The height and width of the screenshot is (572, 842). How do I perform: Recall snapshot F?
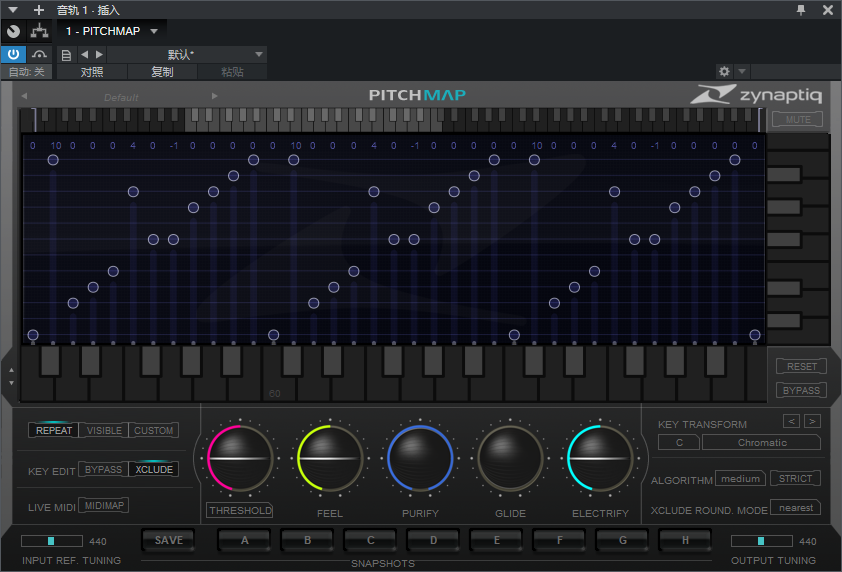(x=560, y=540)
